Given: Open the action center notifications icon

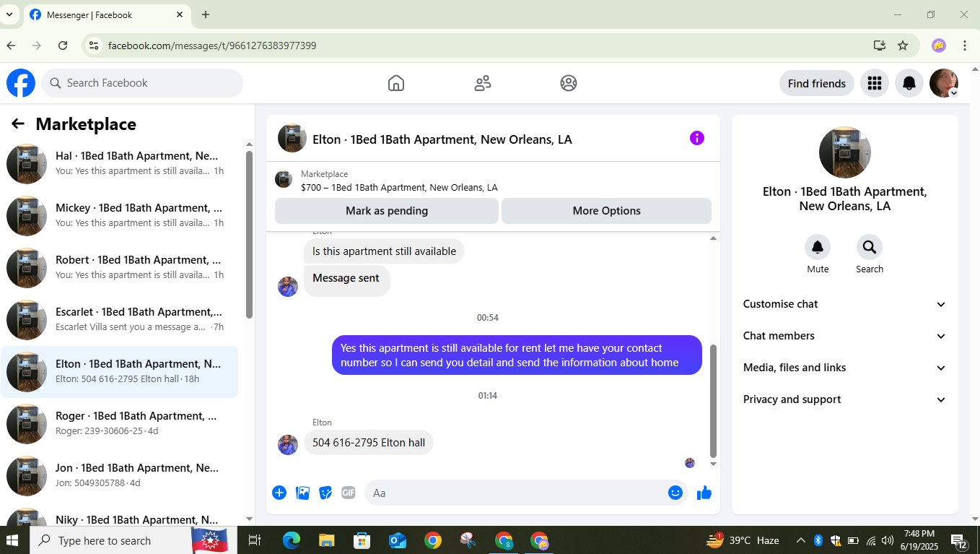Looking at the screenshot, I should (959, 540).
